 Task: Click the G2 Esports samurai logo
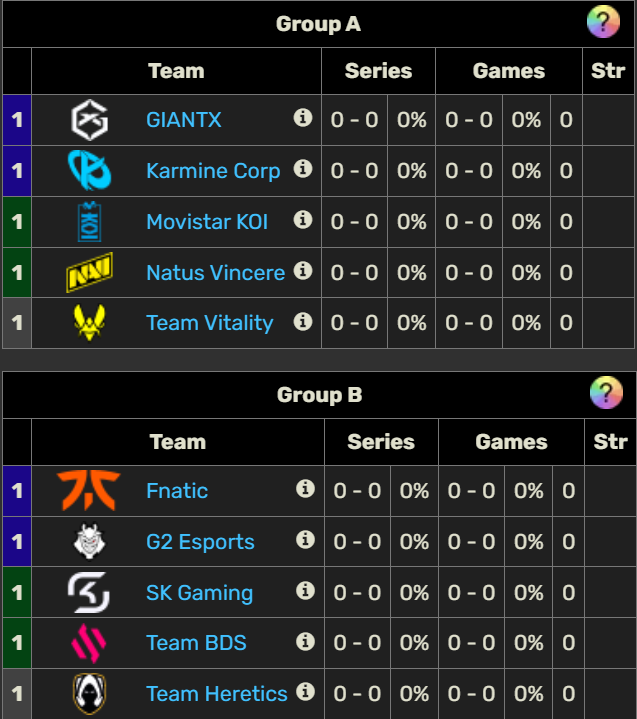click(89, 542)
